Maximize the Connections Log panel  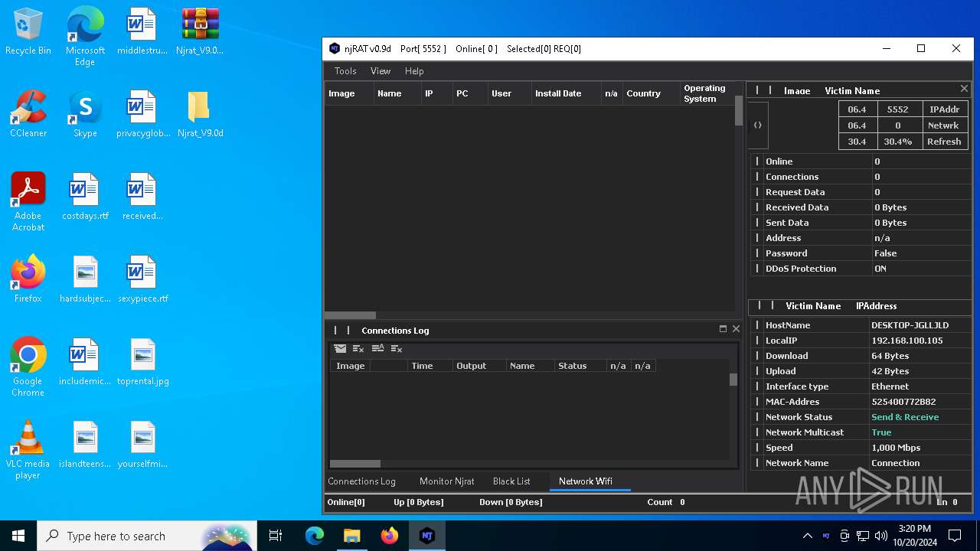(x=723, y=329)
